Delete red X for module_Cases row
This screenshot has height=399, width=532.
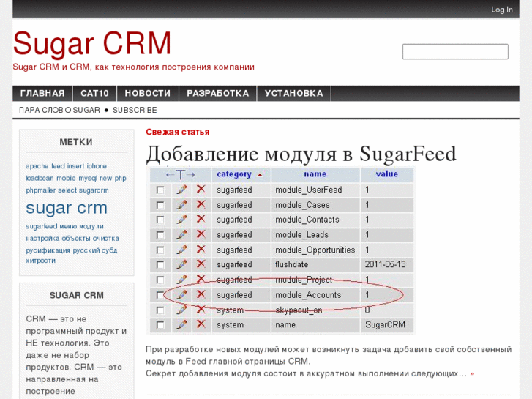point(201,204)
